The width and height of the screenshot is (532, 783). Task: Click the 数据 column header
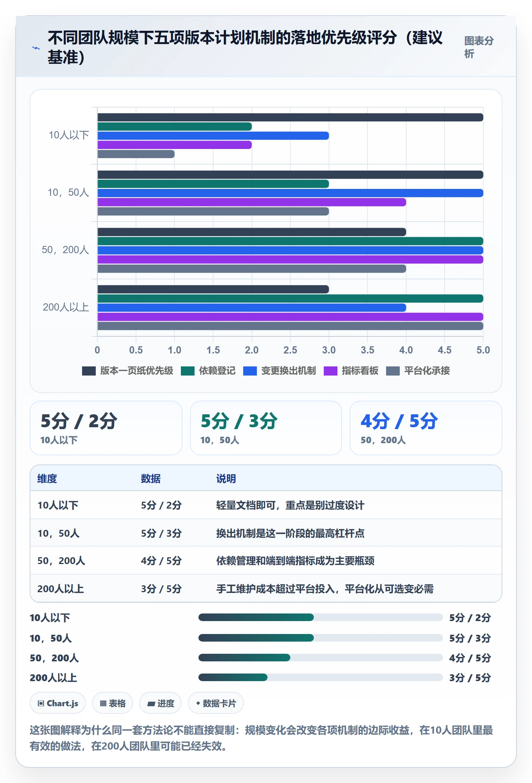click(x=151, y=479)
